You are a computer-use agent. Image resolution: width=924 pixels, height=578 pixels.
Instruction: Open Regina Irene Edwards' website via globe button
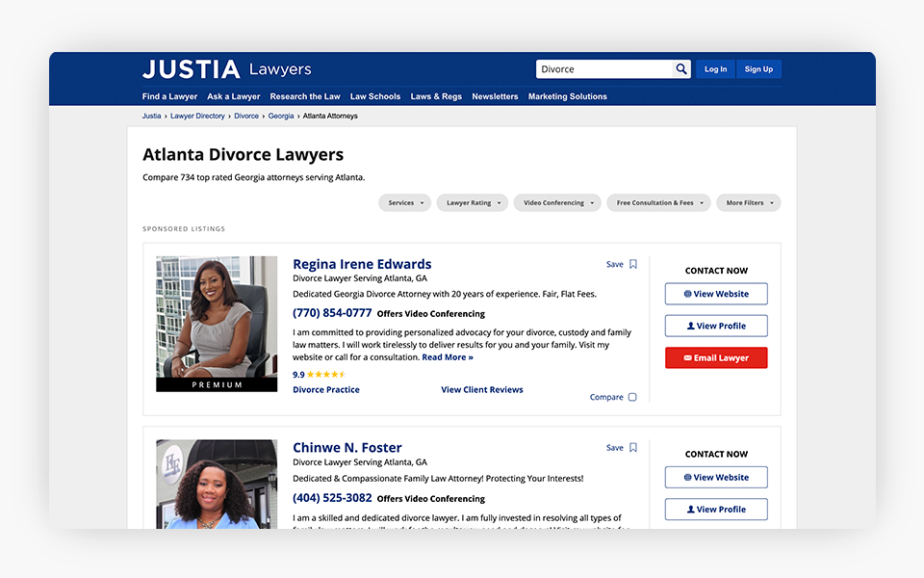pos(715,294)
